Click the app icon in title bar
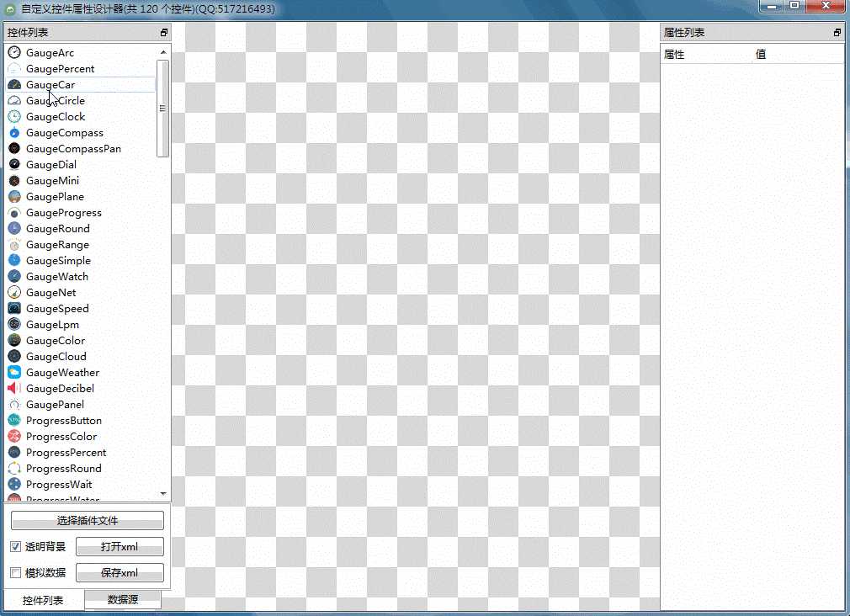850x616 pixels. tap(10, 9)
